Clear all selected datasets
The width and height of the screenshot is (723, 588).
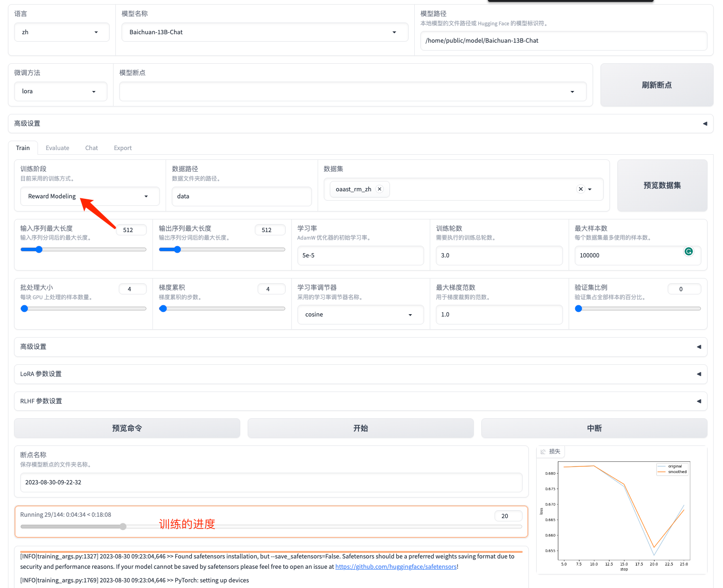(x=580, y=189)
